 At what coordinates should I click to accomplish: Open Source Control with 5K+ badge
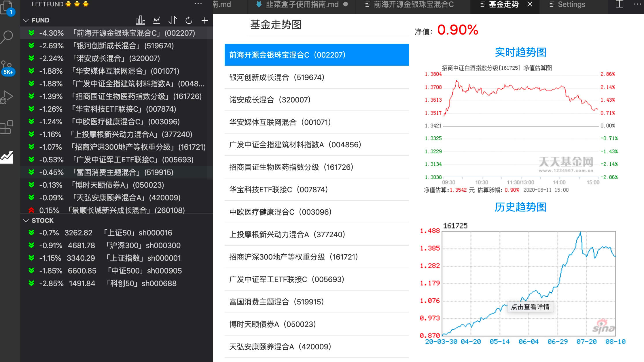7,68
